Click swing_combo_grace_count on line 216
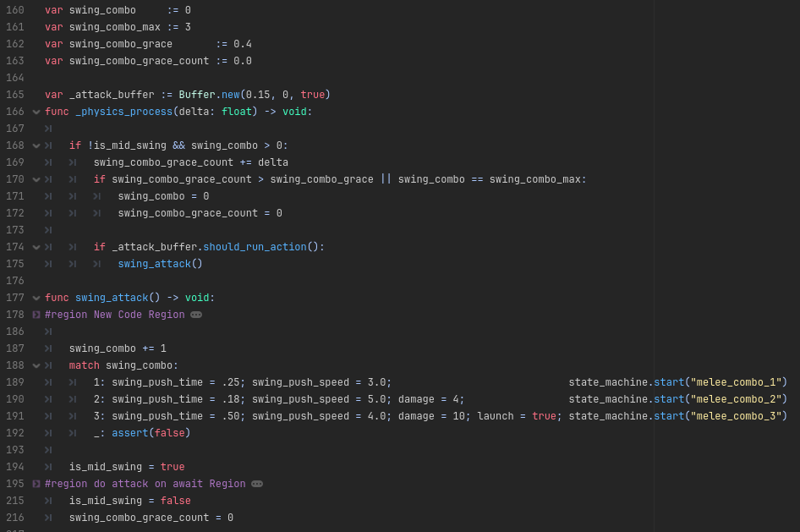 pos(139,518)
